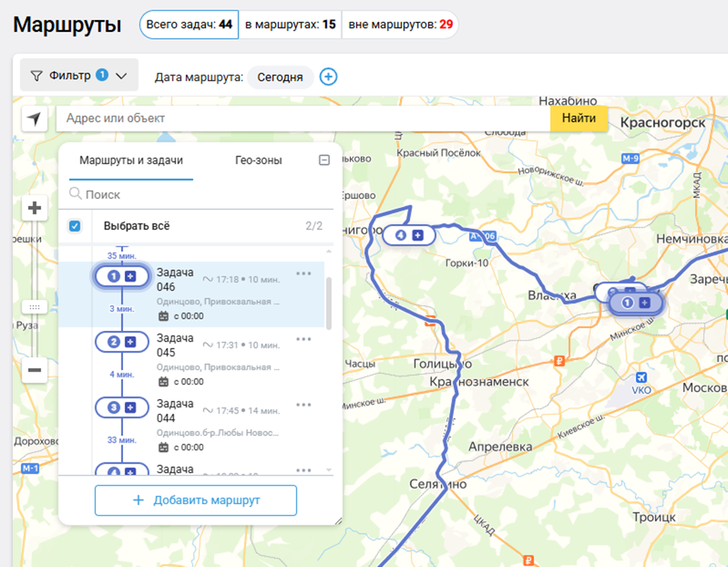Open three-dots menu for Задача 046
The image size is (728, 567).
pos(304,273)
